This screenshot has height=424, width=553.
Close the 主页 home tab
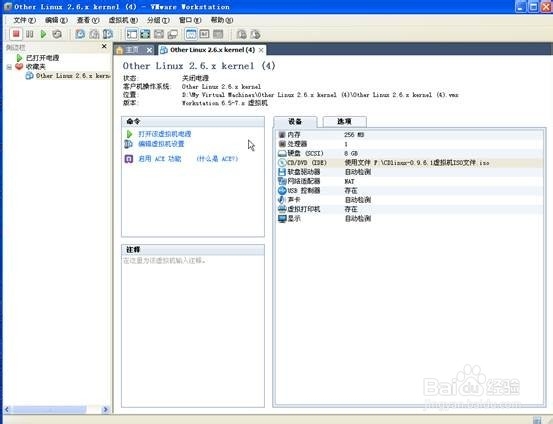pyautogui.click(x=149, y=50)
